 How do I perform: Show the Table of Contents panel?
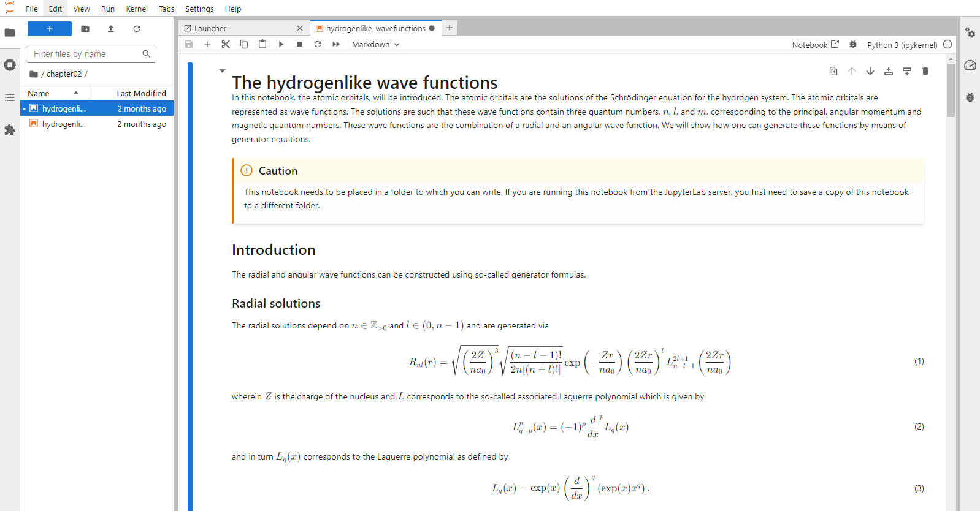[10, 97]
